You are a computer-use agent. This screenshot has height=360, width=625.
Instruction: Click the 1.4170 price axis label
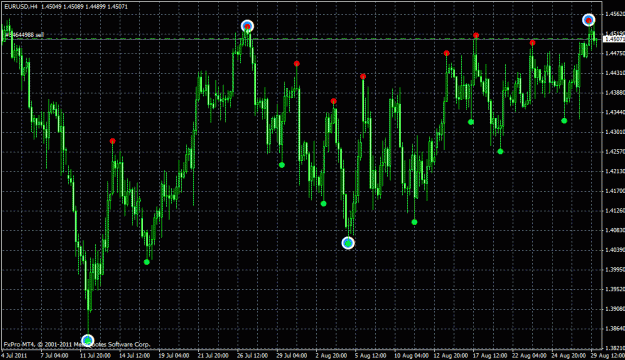pyautogui.click(x=615, y=191)
